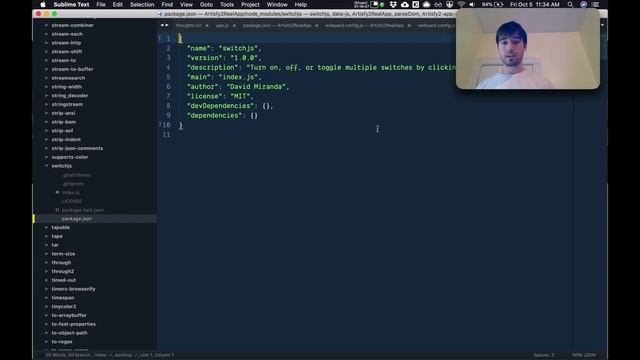The width and height of the screenshot is (640, 360).
Task: Click the "switchjs" name value
Action: tap(240, 48)
